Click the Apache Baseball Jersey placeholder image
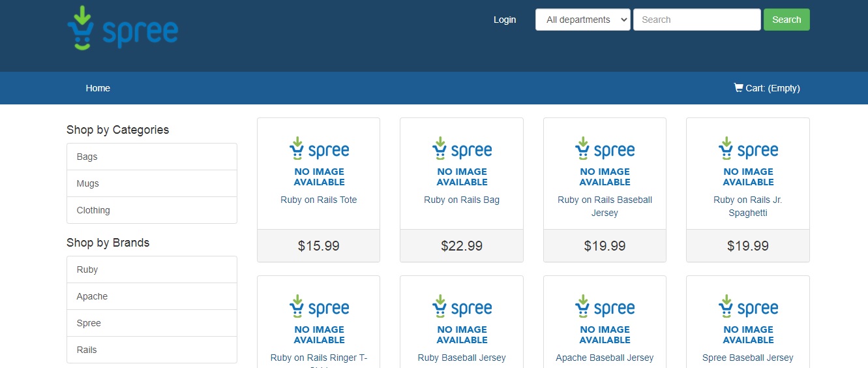Image resolution: width=868 pixels, height=368 pixels. [x=605, y=318]
